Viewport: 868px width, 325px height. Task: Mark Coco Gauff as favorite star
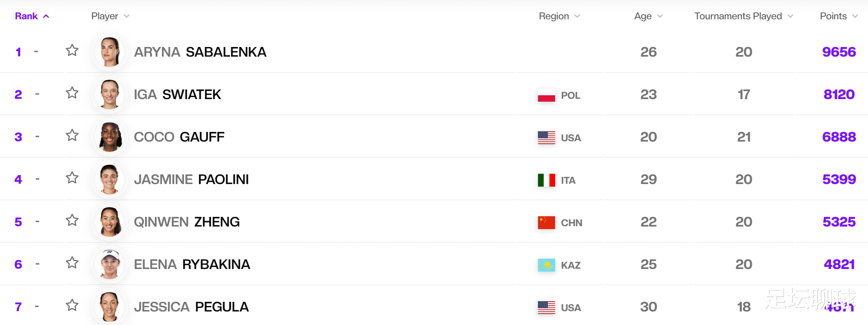click(72, 135)
